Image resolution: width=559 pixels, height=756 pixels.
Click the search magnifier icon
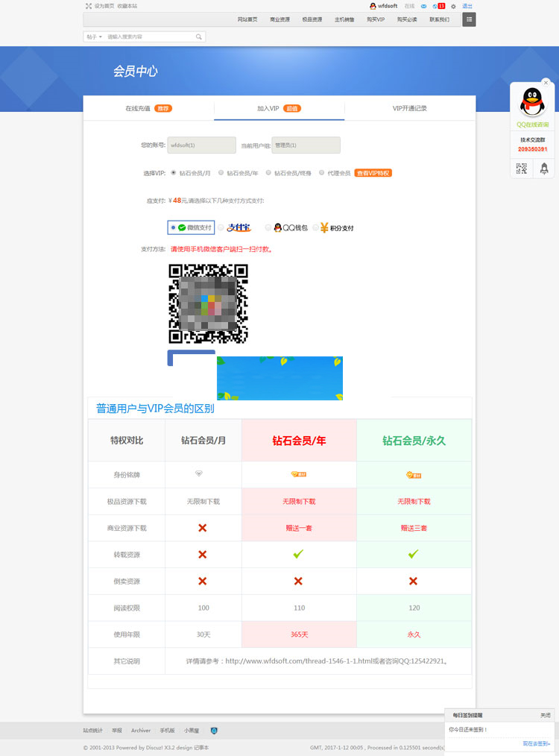(x=199, y=37)
